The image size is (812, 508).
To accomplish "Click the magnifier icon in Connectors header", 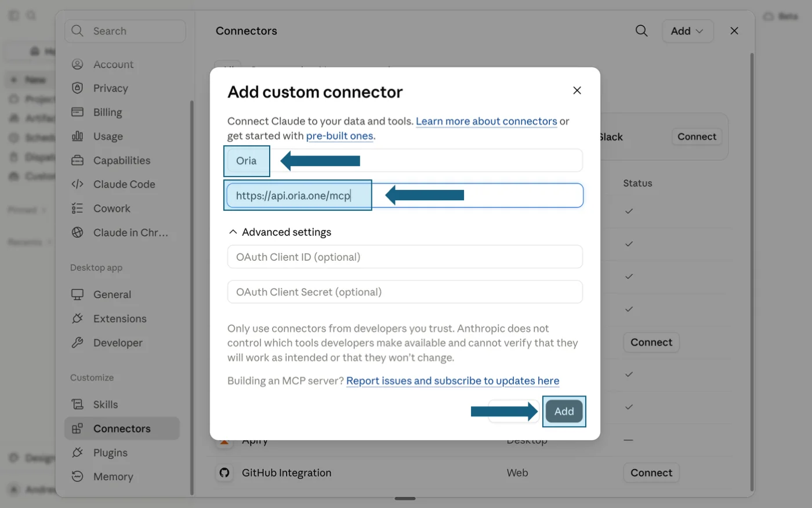I will 641,31.
